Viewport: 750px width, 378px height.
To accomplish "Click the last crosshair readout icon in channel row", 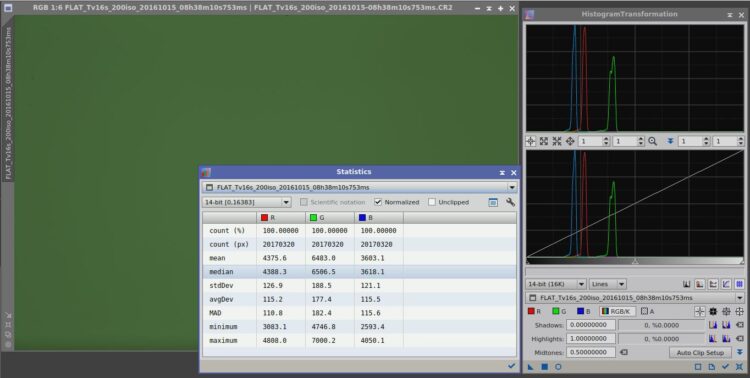I will (739, 311).
